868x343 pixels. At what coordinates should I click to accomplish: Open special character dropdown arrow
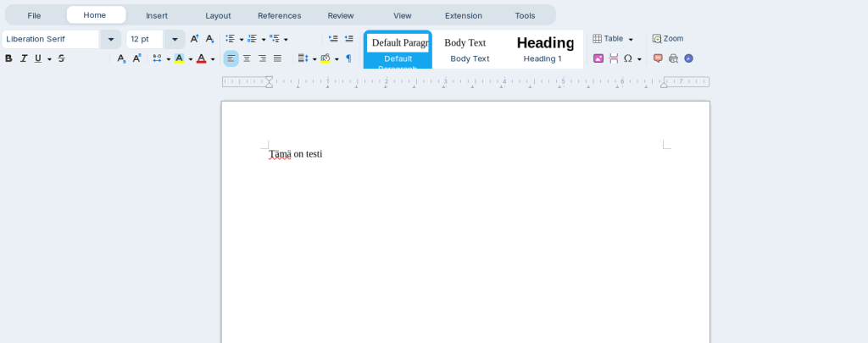tap(639, 58)
